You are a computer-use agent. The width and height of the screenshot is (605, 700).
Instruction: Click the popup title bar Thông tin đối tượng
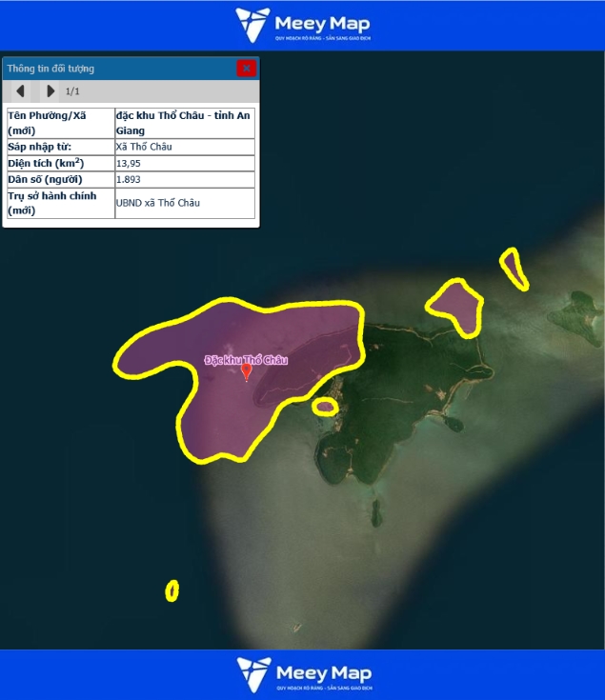(x=114, y=69)
